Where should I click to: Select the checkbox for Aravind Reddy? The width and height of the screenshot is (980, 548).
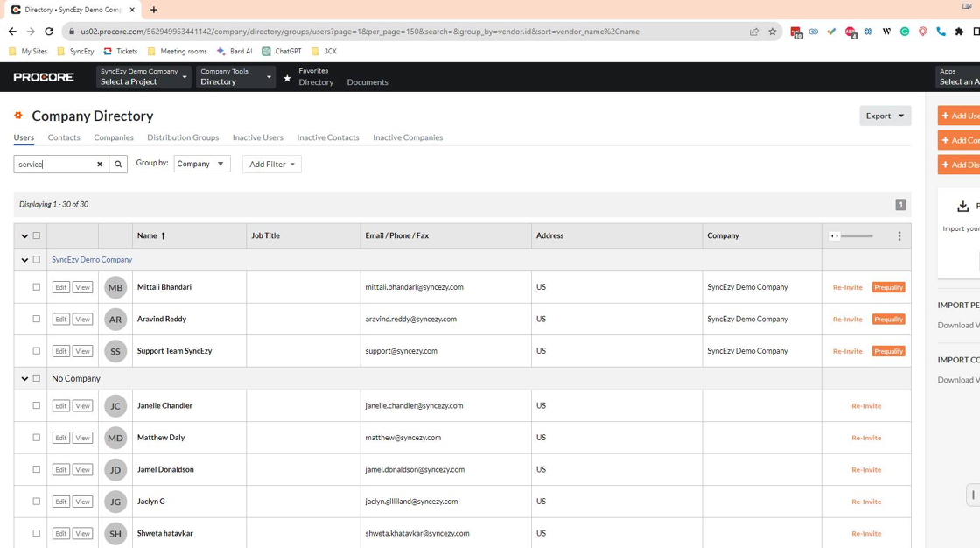point(36,319)
